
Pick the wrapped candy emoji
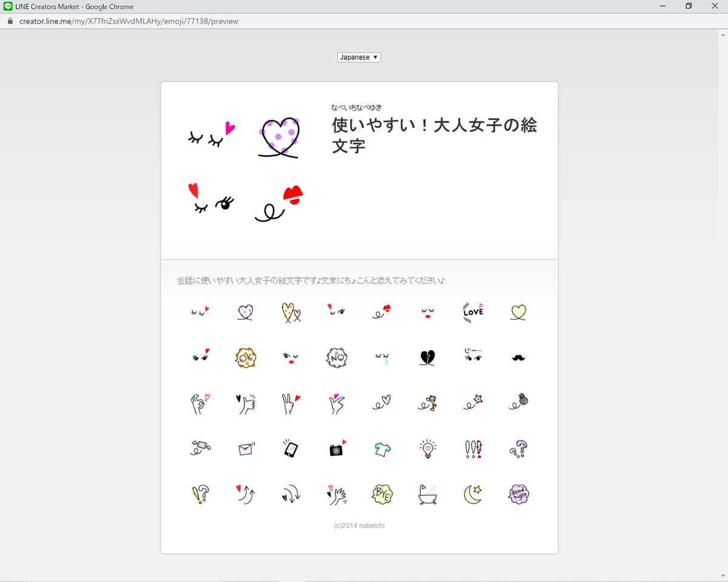pos(200,449)
